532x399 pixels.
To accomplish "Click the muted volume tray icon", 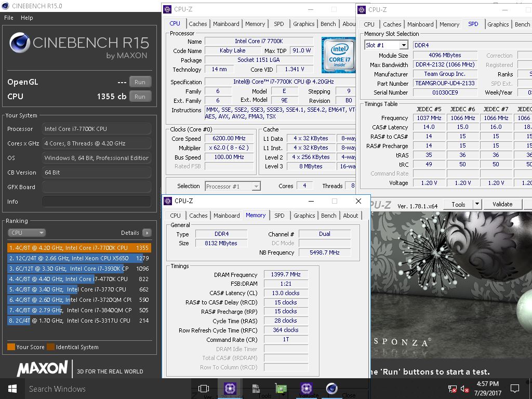I will coord(465,389).
